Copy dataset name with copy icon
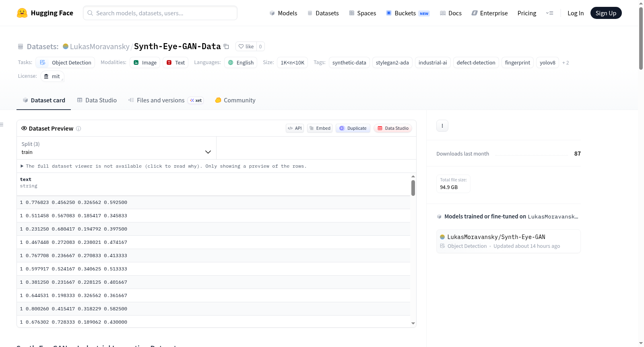 point(226,47)
